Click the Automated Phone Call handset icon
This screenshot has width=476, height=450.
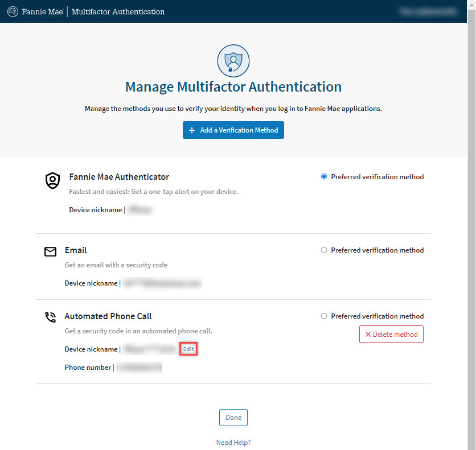point(51,317)
